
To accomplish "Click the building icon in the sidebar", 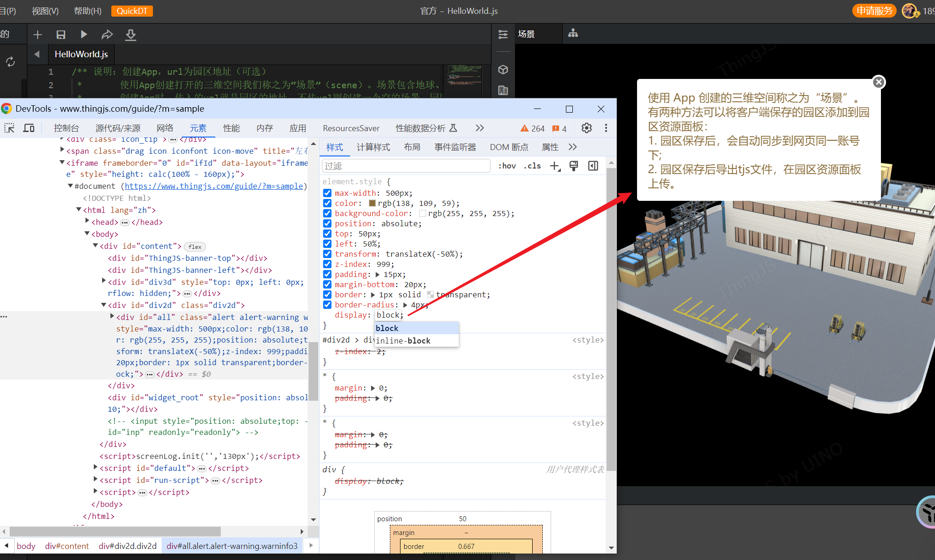I will (503, 90).
